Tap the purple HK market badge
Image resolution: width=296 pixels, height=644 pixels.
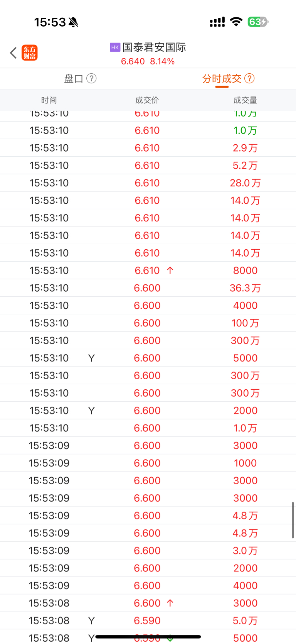click(115, 47)
